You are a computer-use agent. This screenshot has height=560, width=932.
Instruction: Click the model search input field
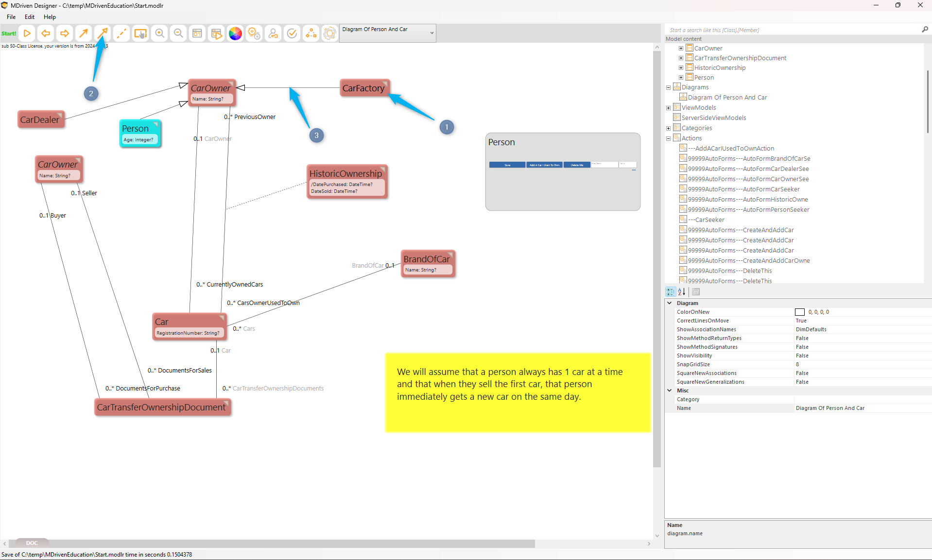coord(792,30)
